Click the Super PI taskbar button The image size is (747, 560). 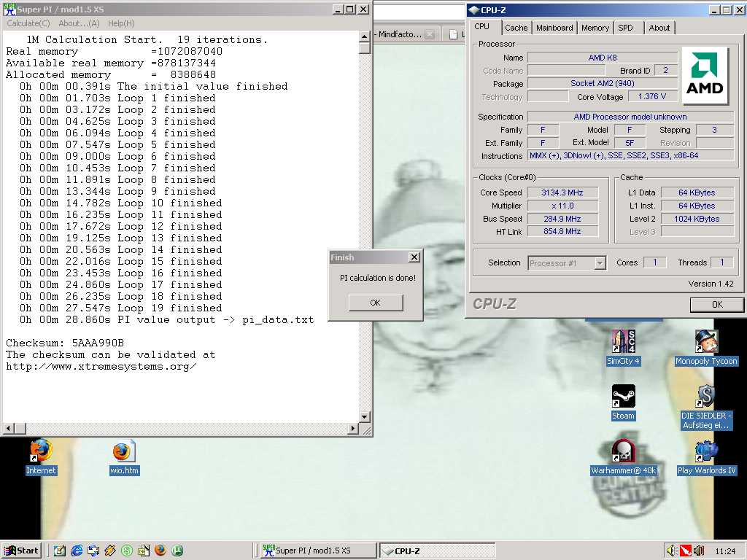click(317, 551)
